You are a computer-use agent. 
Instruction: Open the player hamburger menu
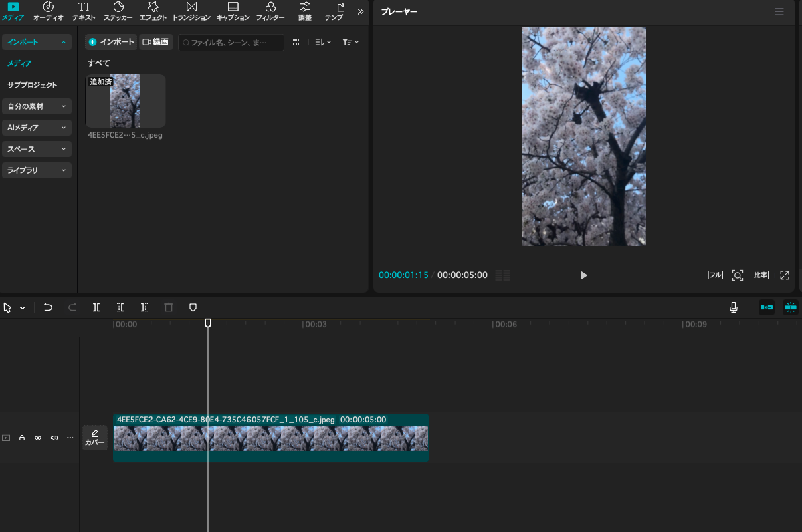[779, 12]
